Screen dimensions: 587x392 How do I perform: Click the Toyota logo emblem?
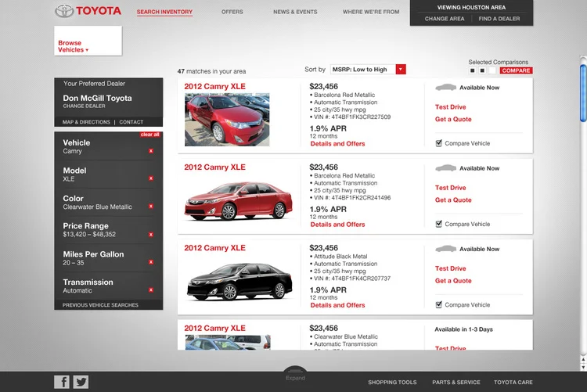[64, 11]
